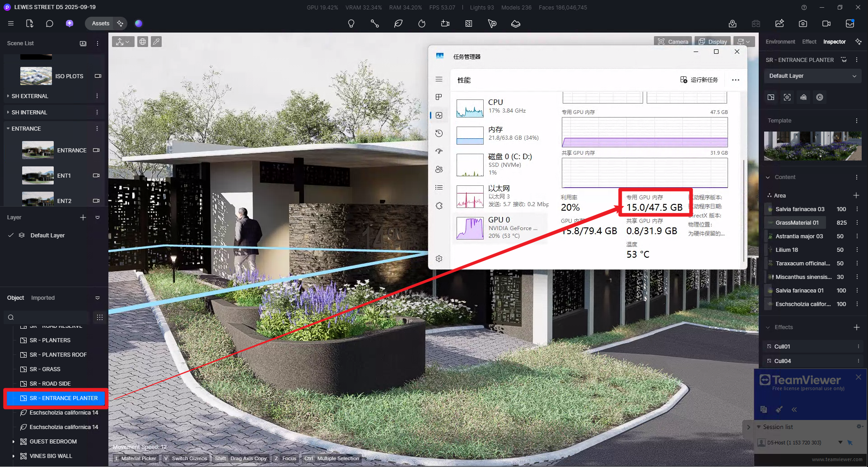Screen dimensions: 868x467
Task: Add new area with plus icon
Action: coord(856,195)
